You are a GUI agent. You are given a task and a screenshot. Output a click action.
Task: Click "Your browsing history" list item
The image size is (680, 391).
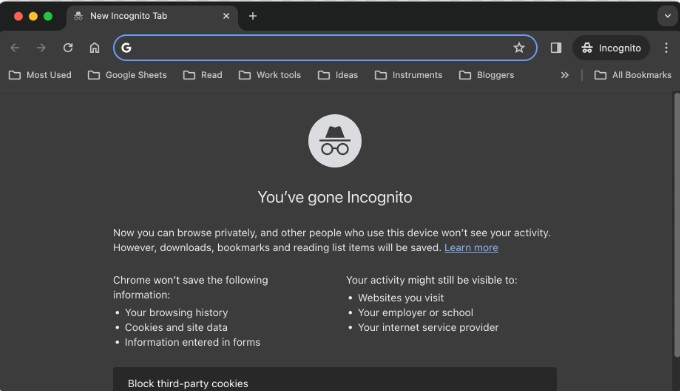tap(177, 313)
